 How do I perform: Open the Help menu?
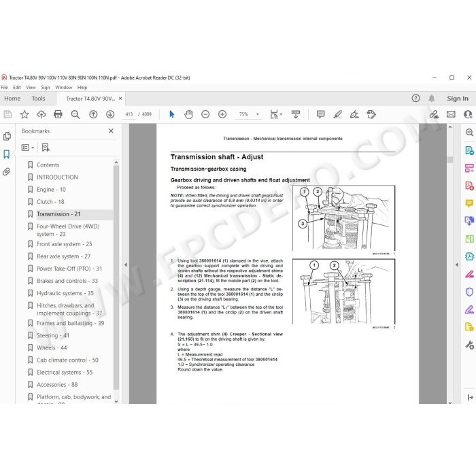[x=82, y=88]
